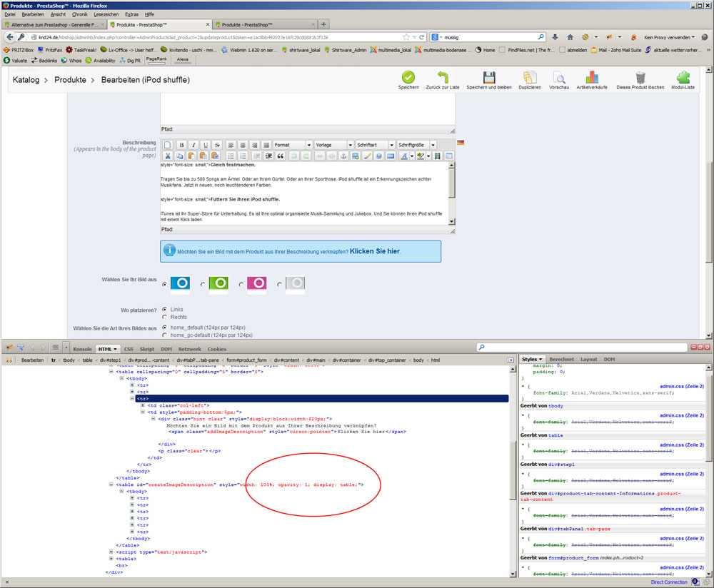Image resolution: width=714 pixels, height=588 pixels.
Task: Select the Links placement radio button
Action: pos(166,310)
